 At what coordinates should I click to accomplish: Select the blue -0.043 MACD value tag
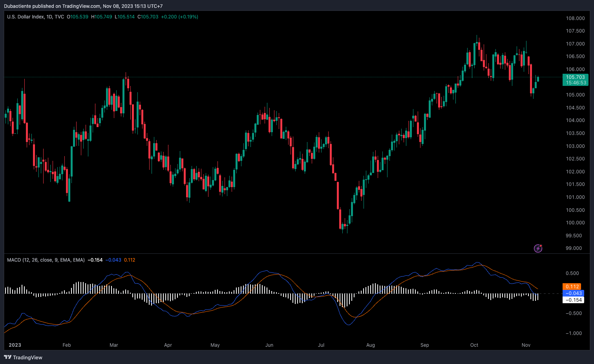click(574, 293)
